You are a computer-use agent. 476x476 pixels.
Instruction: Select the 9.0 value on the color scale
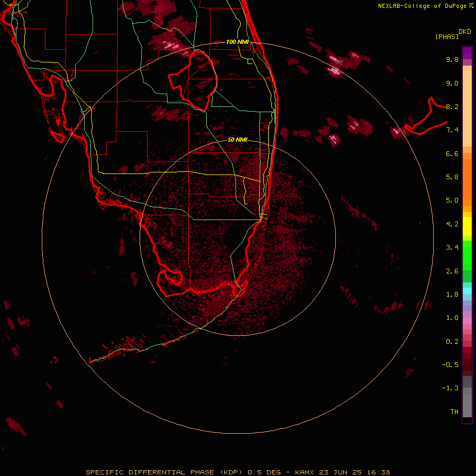click(x=452, y=83)
